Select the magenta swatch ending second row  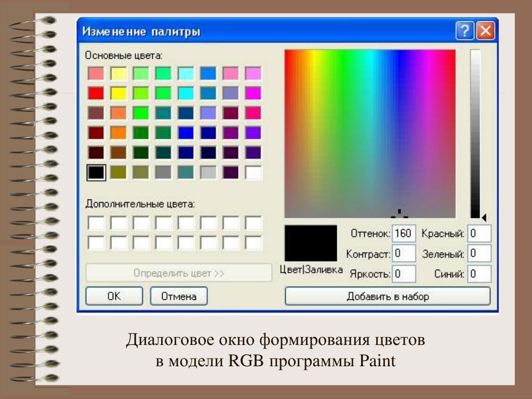click(x=253, y=93)
